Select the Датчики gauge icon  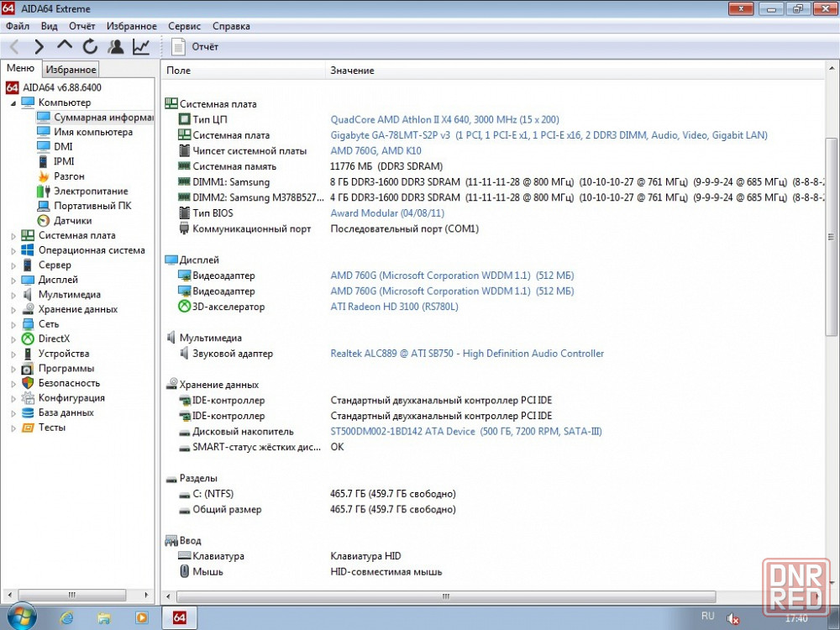(x=44, y=221)
